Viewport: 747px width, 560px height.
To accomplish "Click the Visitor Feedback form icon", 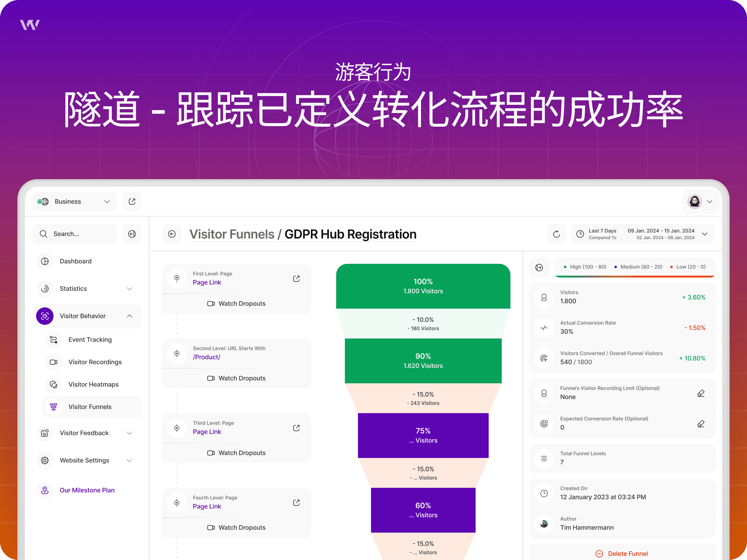I will coord(45,433).
